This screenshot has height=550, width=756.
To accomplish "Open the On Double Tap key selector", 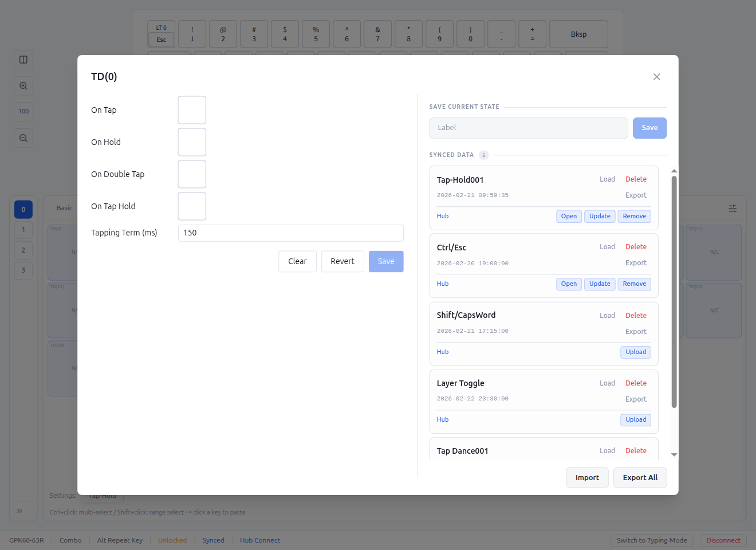I will point(192,174).
